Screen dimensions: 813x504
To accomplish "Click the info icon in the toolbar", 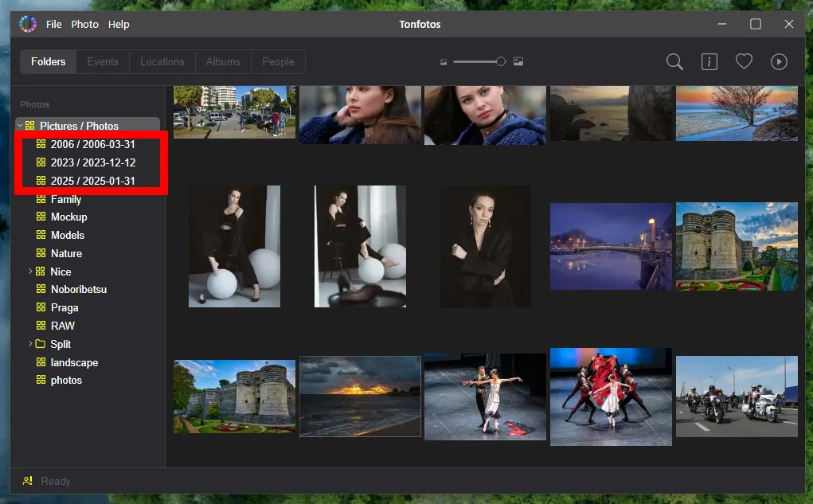I will [709, 61].
